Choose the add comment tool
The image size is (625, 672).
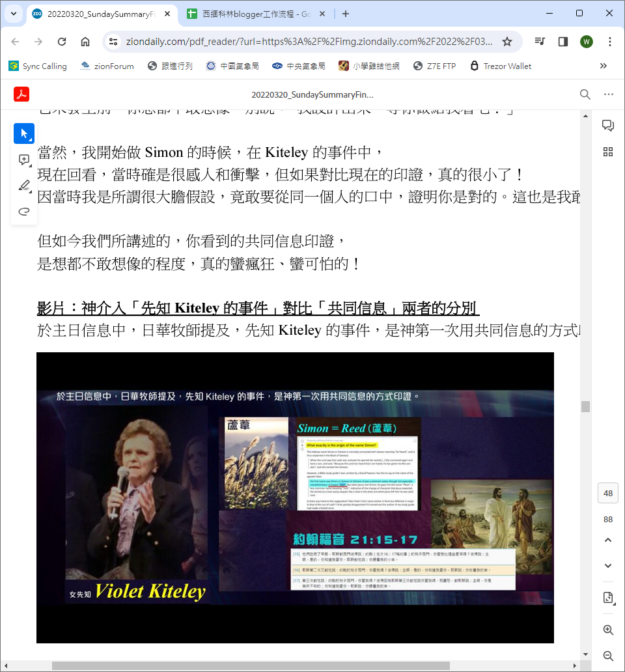click(x=24, y=160)
